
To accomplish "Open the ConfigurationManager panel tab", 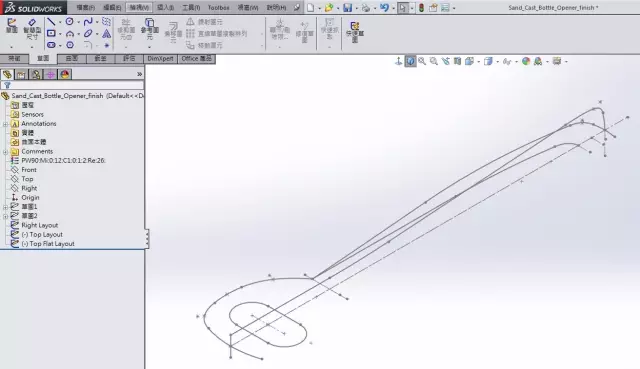I will (36, 74).
